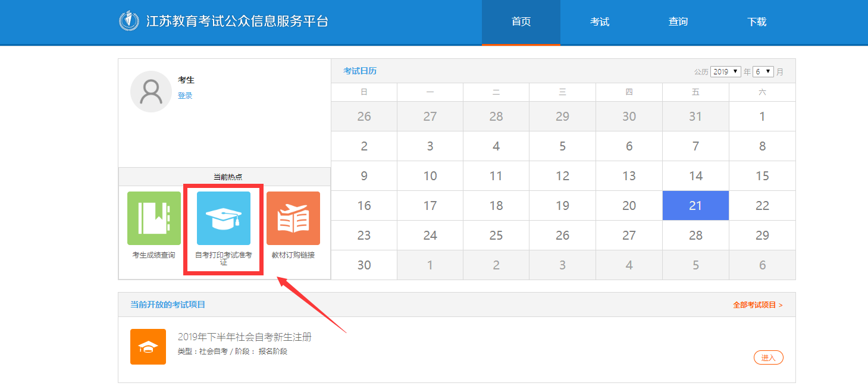
Task: Click the 考试日历 heading
Action: click(360, 71)
